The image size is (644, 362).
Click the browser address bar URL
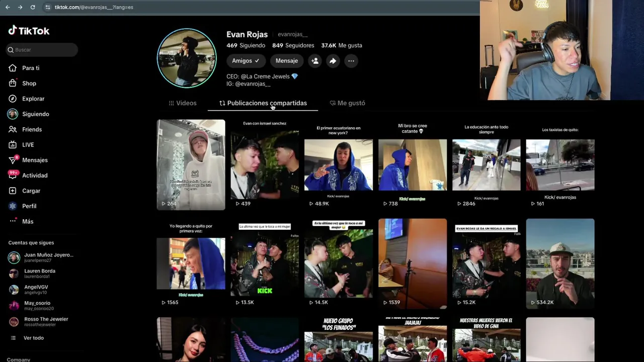click(x=94, y=7)
